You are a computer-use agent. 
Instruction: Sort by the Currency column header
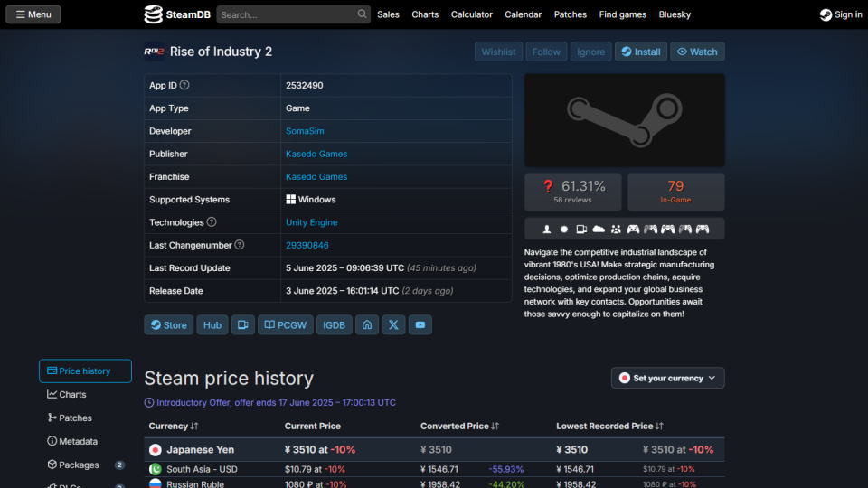pyautogui.click(x=174, y=426)
